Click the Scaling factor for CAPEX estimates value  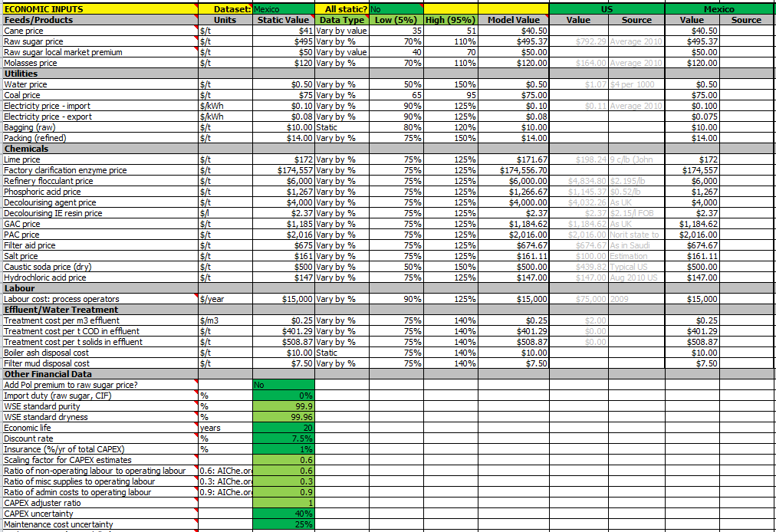pos(284,460)
